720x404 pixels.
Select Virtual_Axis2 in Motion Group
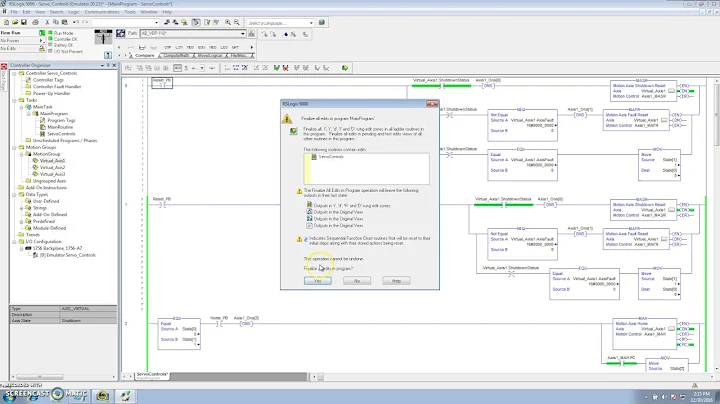click(x=52, y=168)
